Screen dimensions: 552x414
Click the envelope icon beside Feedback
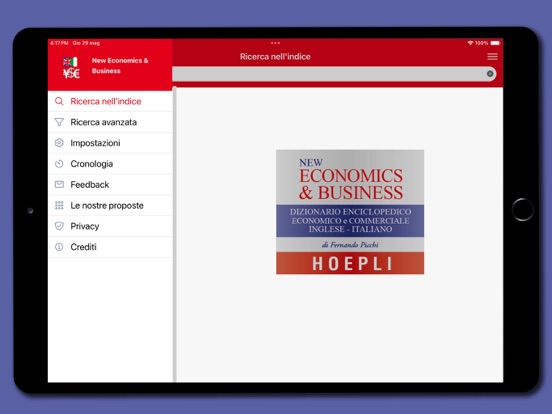pos(59,184)
